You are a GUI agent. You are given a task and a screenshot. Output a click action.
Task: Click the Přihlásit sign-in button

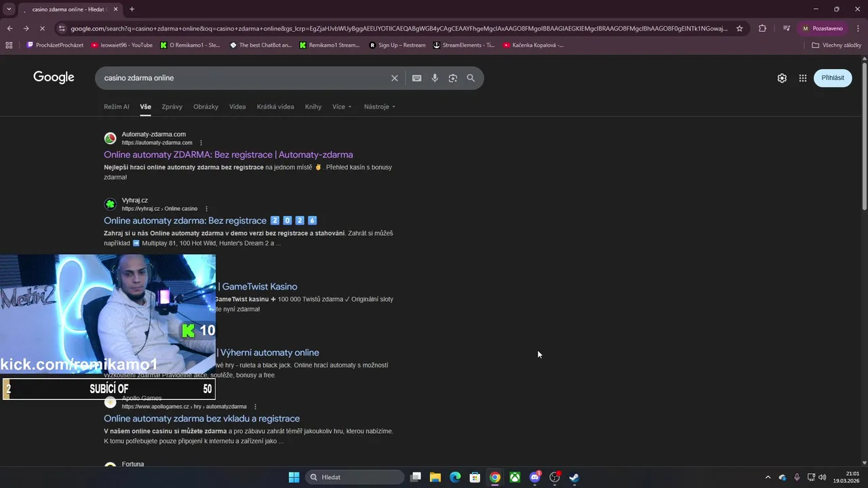833,78
